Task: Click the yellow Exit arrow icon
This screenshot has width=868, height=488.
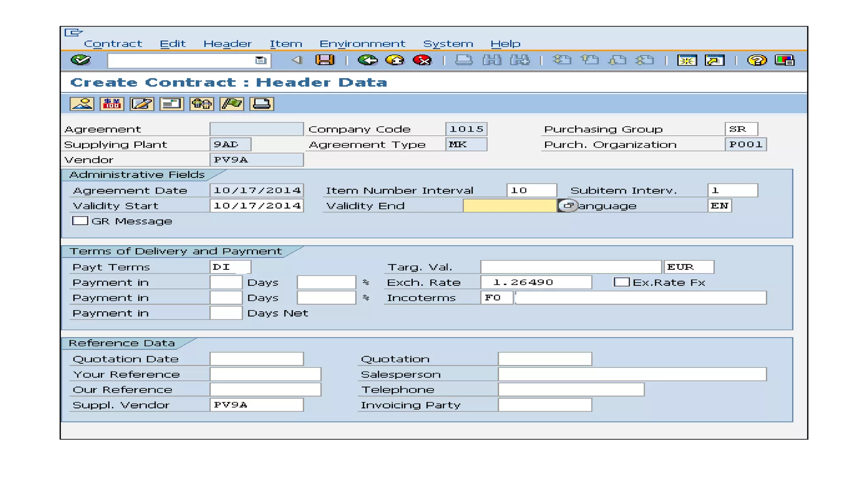Action: click(x=395, y=60)
